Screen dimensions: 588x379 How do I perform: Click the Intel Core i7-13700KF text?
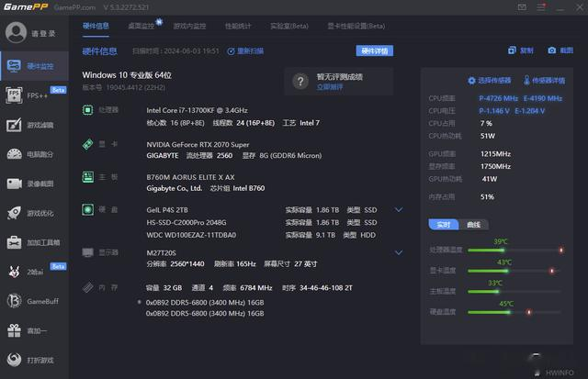tap(197, 110)
